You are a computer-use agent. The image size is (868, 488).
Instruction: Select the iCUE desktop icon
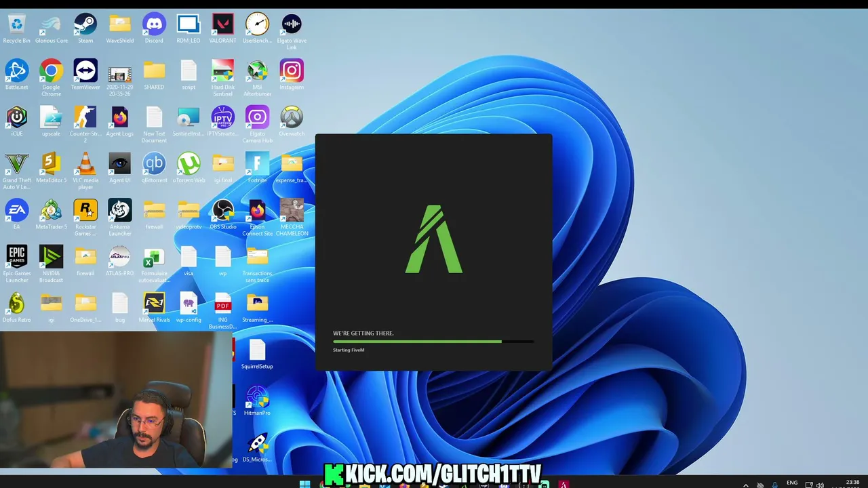(x=17, y=117)
